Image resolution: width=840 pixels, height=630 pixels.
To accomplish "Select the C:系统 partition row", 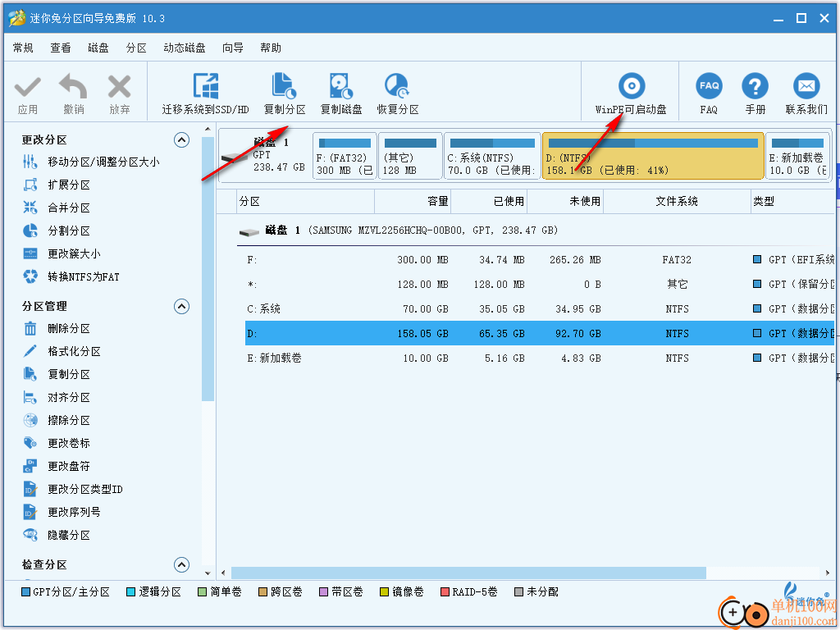I will [x=540, y=309].
